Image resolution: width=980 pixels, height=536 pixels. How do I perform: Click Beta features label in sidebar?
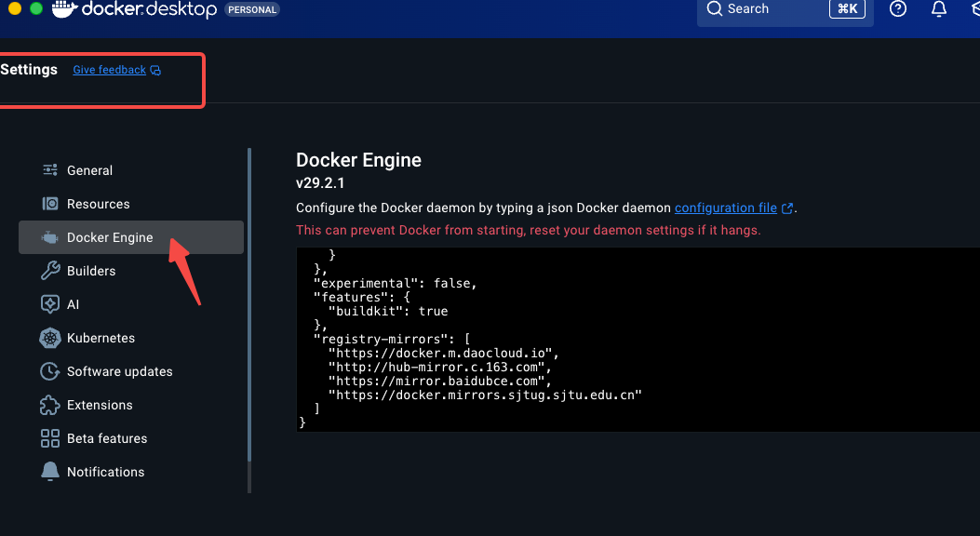tap(107, 438)
